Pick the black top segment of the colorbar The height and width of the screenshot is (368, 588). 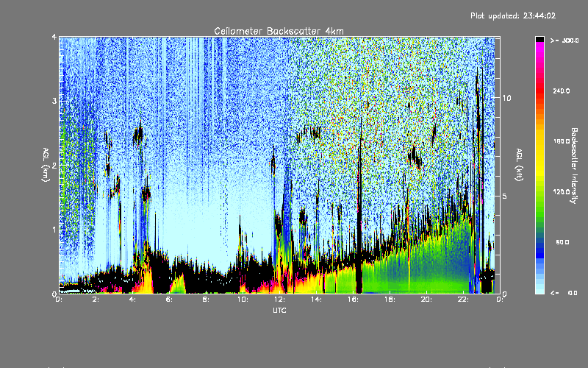[x=539, y=39]
